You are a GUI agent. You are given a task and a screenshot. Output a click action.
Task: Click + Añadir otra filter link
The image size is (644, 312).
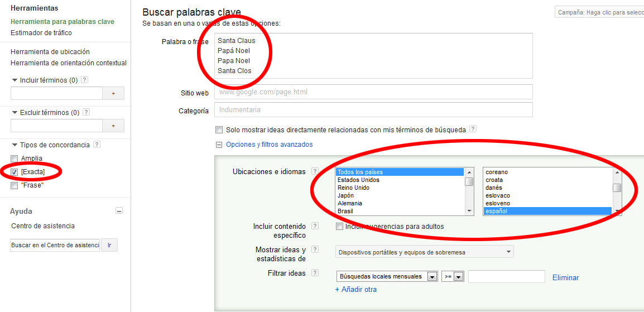coord(355,290)
